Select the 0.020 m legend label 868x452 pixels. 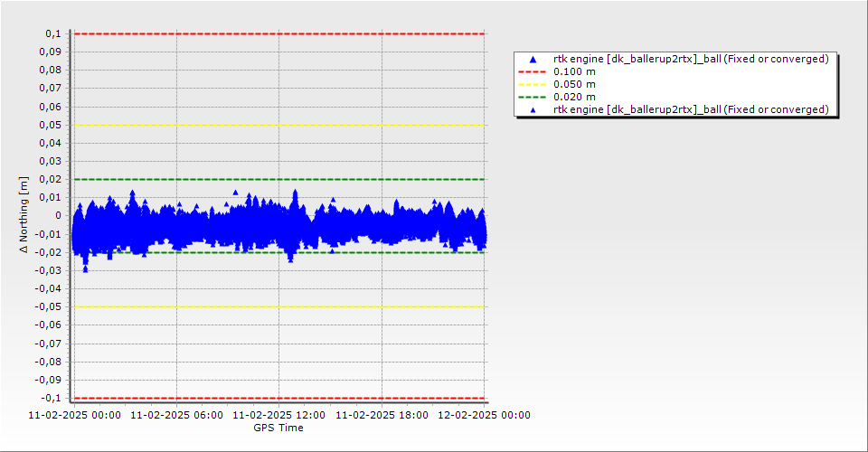pos(574,97)
